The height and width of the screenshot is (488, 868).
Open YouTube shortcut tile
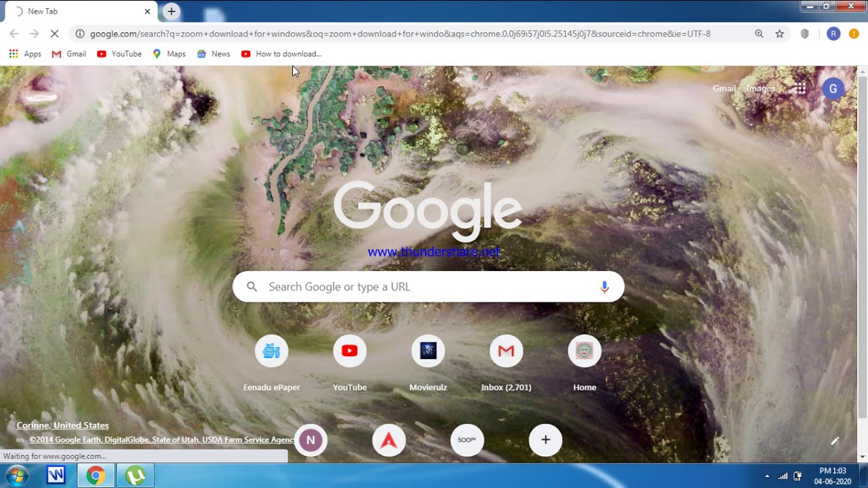[350, 364]
